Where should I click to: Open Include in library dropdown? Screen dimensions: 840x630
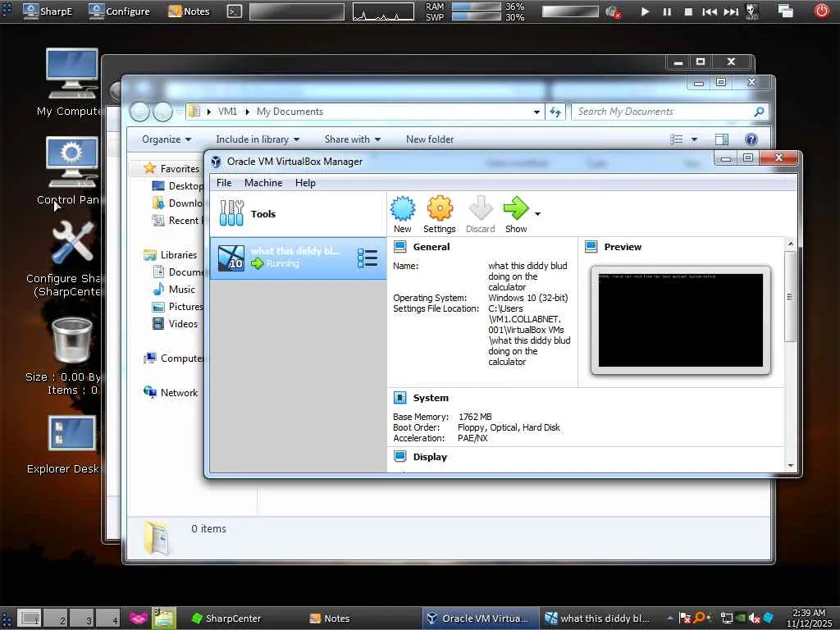coord(258,139)
